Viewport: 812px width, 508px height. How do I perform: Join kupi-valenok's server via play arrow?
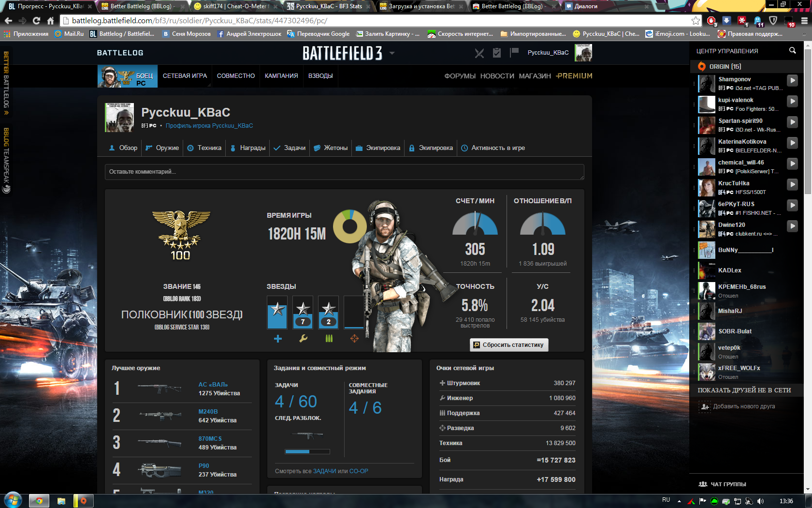[792, 101]
